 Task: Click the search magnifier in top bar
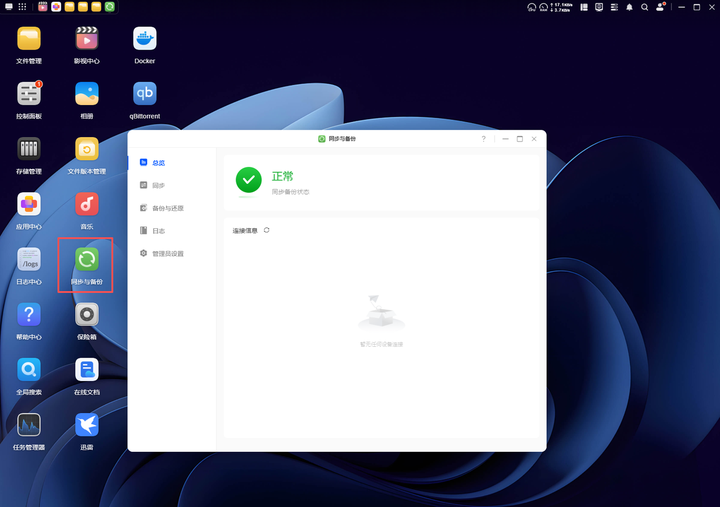[645, 7]
